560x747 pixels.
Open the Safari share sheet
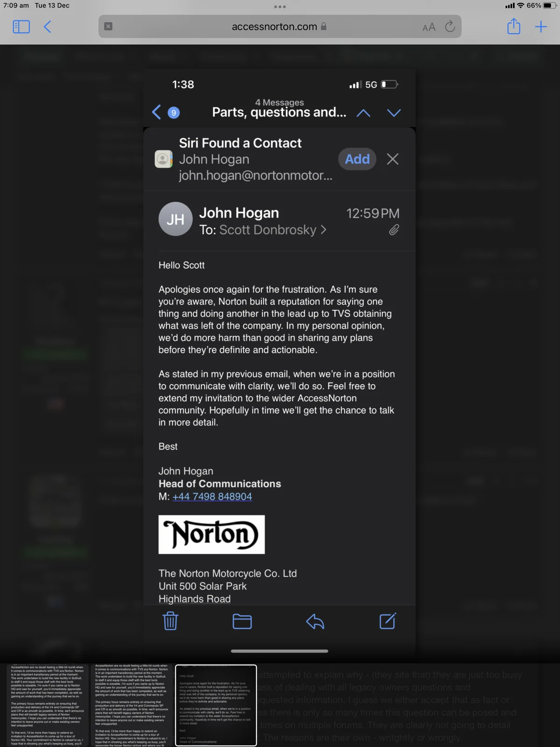pos(513,26)
